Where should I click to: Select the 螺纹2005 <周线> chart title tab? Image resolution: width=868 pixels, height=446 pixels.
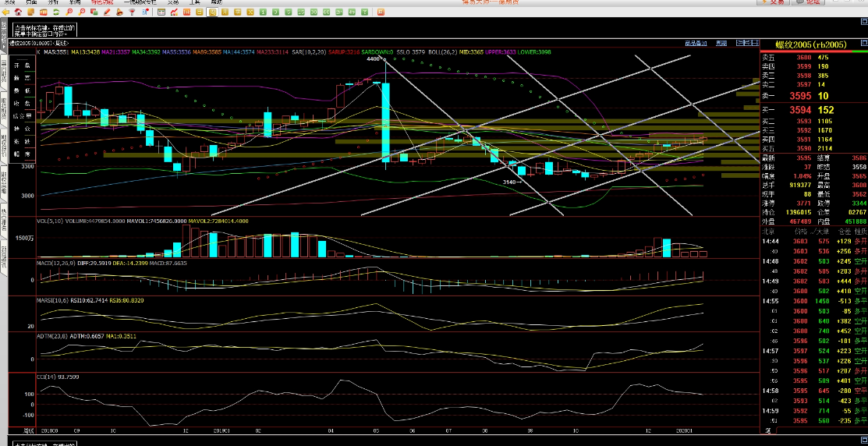39,43
